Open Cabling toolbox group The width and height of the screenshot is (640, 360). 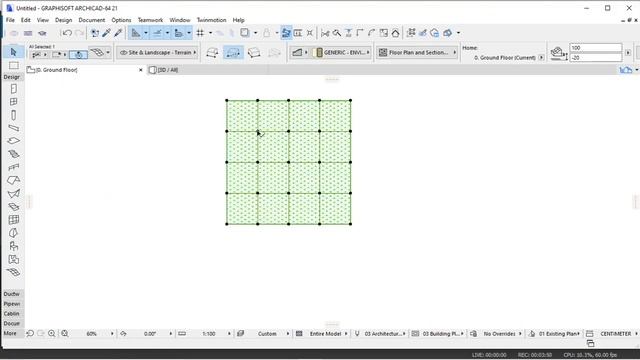coord(12,314)
